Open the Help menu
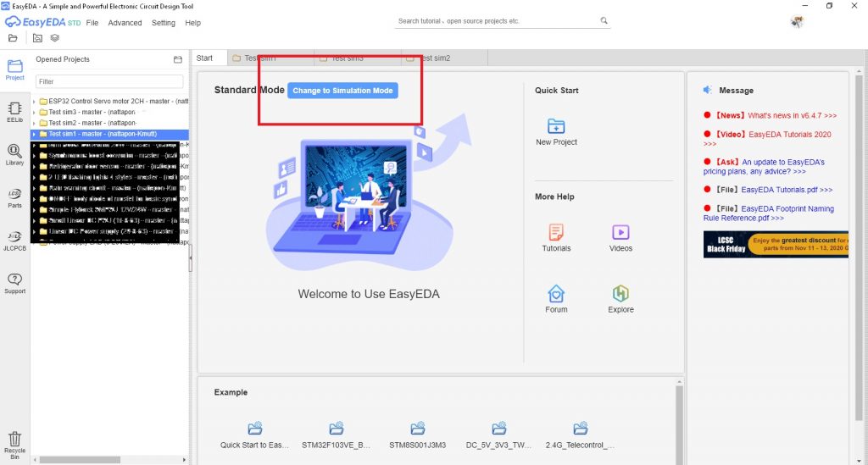Viewport: 868px width, 465px height. tap(192, 23)
